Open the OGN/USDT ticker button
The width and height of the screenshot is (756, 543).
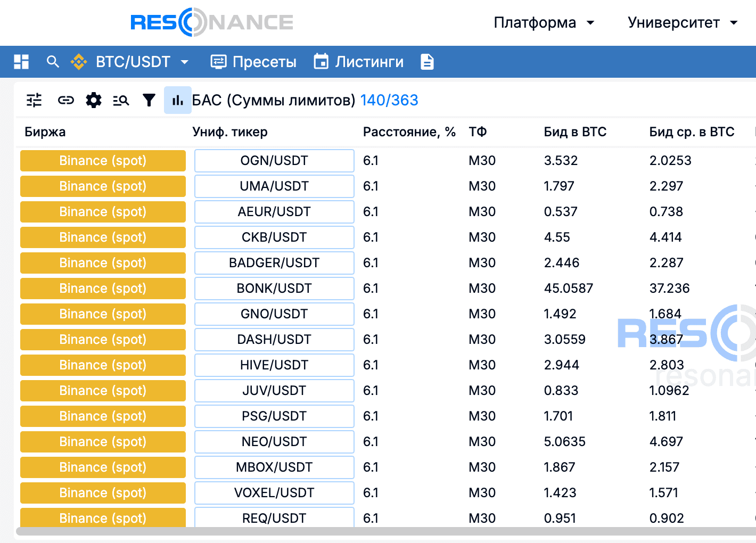(274, 161)
